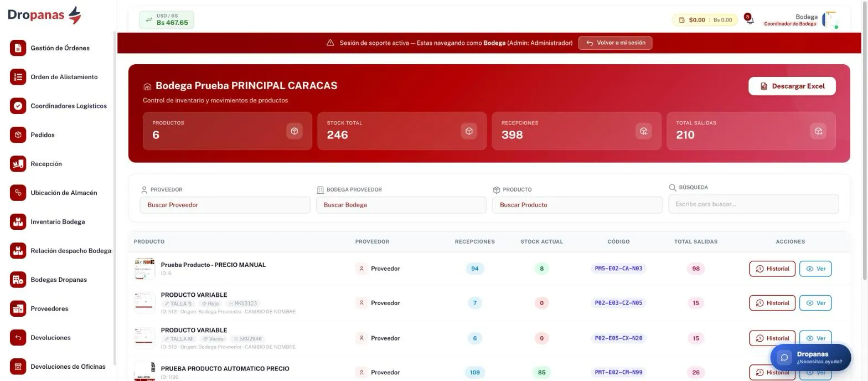Open Relación despacho Bodegas icon
The width and height of the screenshot is (868, 381).
(x=18, y=251)
